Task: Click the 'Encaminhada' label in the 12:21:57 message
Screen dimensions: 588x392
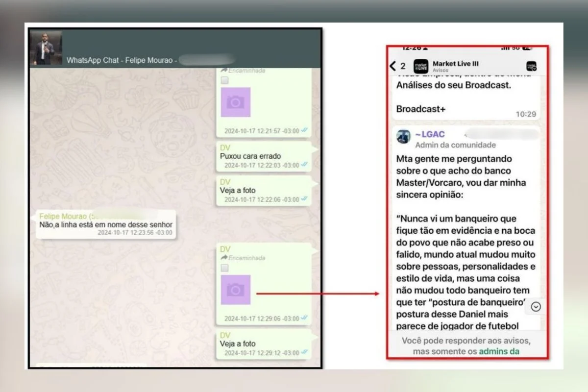Action: click(247, 71)
